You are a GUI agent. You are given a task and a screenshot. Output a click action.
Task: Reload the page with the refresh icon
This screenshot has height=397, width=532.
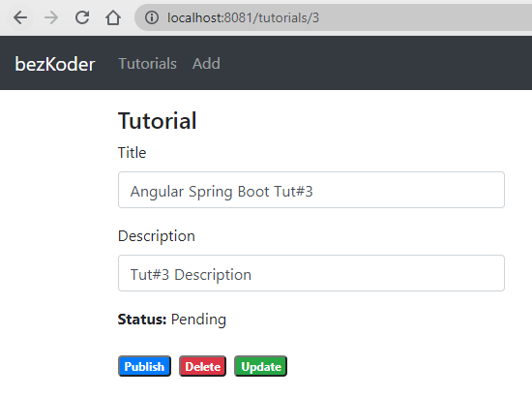pos(82,17)
